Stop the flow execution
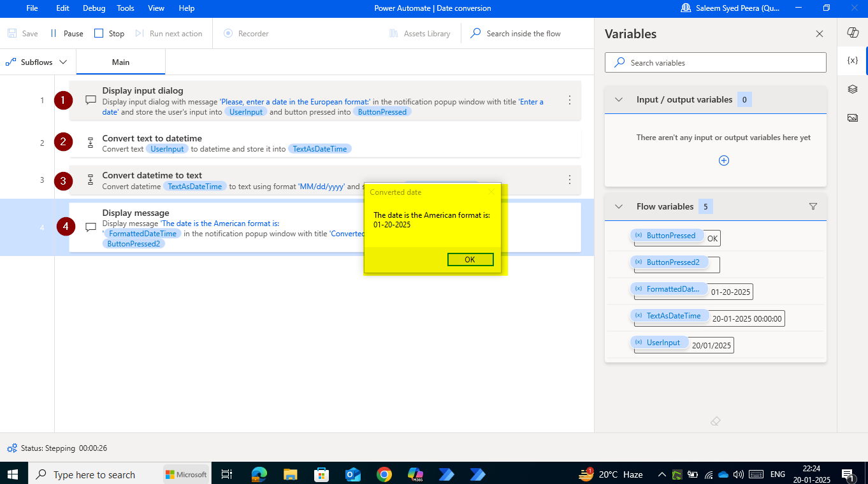Image resolution: width=868 pixels, height=484 pixels. 109,34
